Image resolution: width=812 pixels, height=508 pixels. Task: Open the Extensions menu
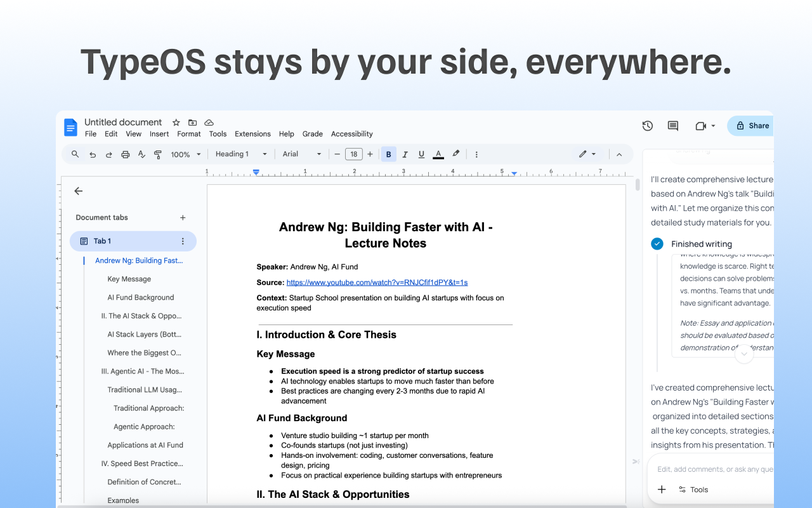click(x=252, y=134)
